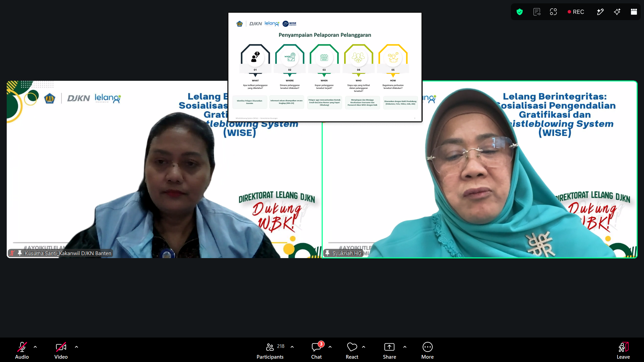The width and height of the screenshot is (644, 362).
Task: Open the AI Companion sparkle icon
Action: (617, 12)
